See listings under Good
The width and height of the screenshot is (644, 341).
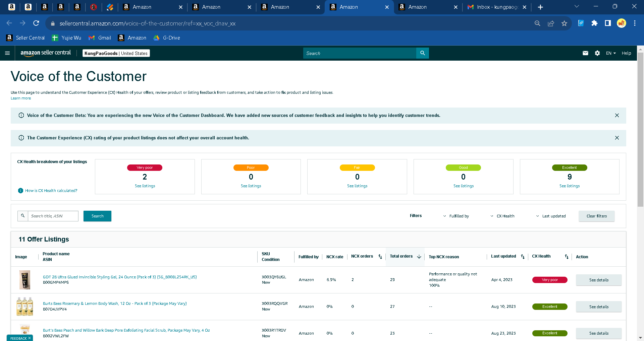464,186
